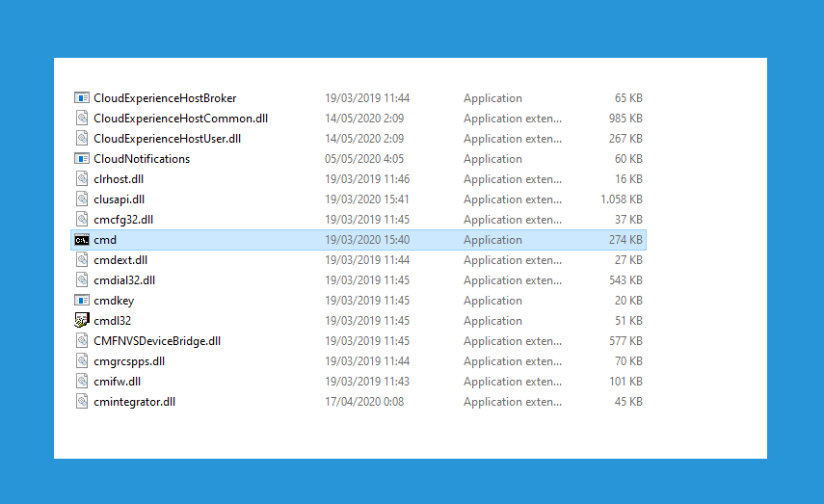
Task: Click the Application type of cmdkey
Action: click(x=492, y=301)
